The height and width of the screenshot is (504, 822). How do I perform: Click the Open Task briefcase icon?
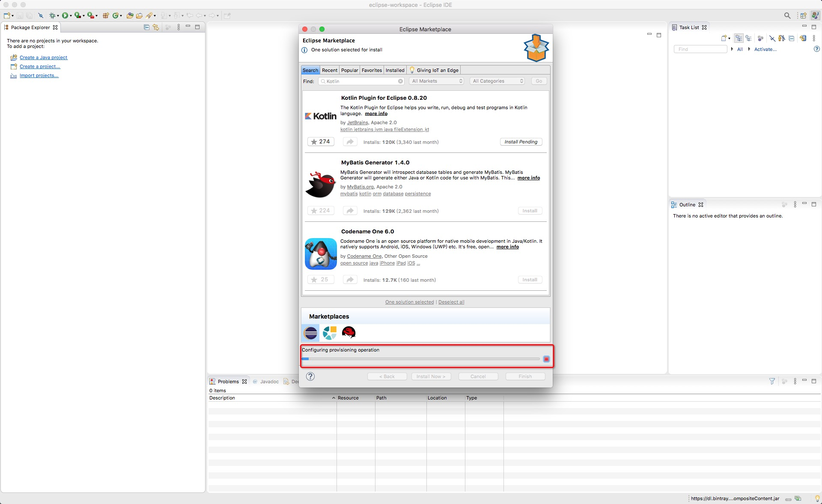point(139,15)
